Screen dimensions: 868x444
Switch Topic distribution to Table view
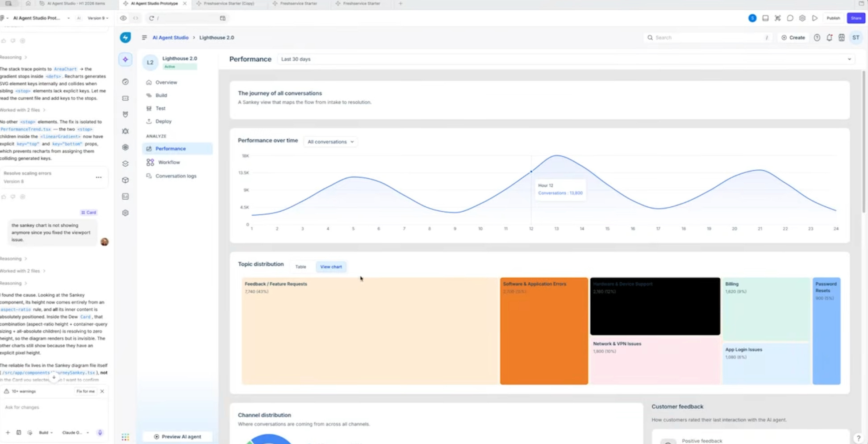coord(300,267)
